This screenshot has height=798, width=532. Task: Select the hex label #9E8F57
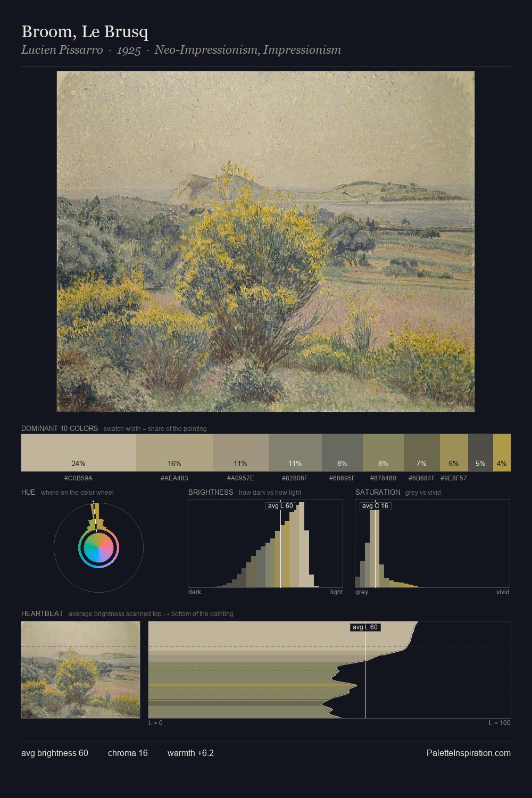[x=453, y=478]
